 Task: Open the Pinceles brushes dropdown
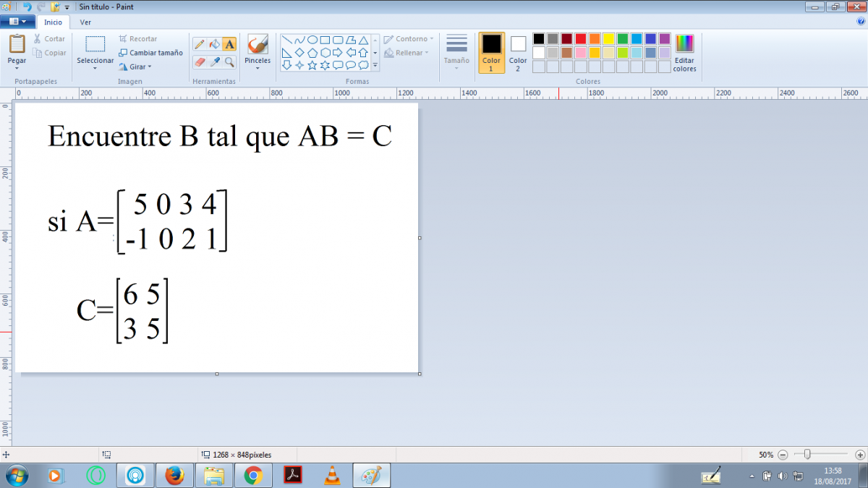tap(258, 69)
